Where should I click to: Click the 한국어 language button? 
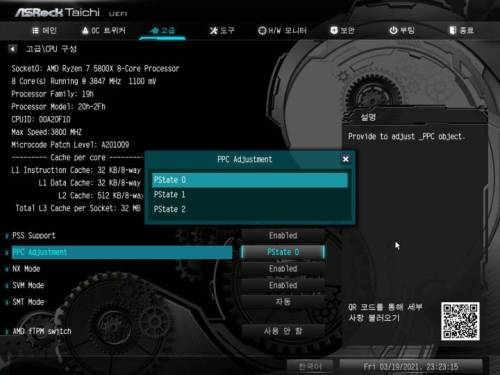310,367
